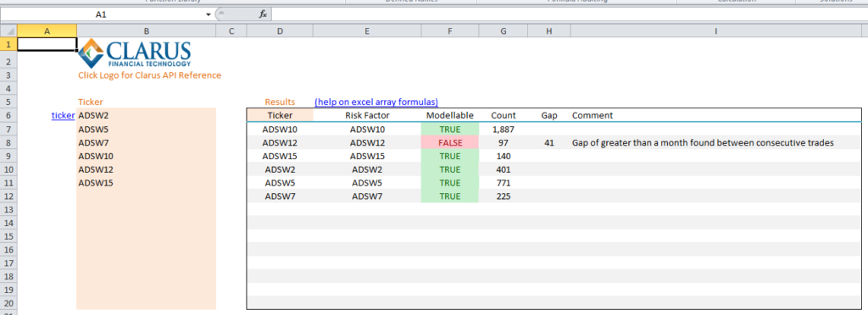Open the ticker hyperlink in column A

[63, 115]
